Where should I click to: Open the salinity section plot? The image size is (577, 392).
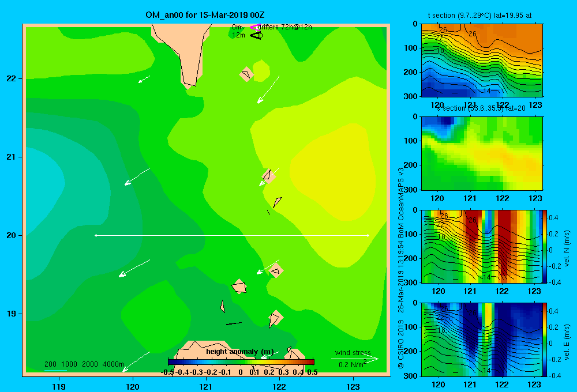482,153
